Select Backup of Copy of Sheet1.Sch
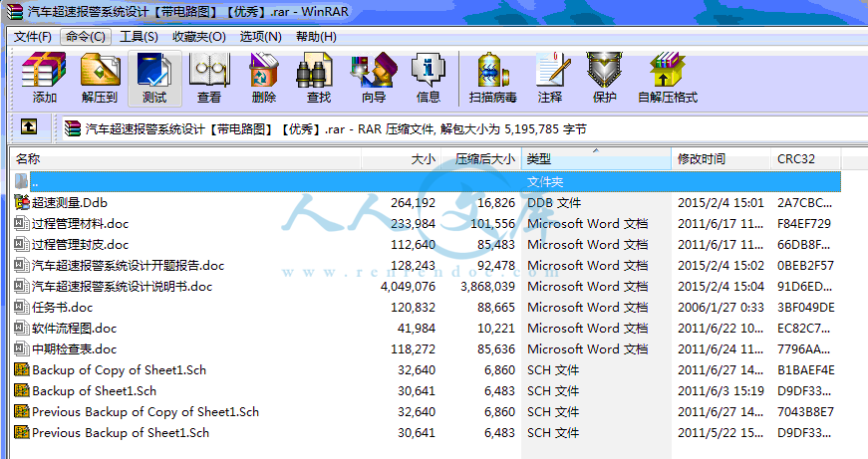This screenshot has height=459, width=868. tap(119, 370)
